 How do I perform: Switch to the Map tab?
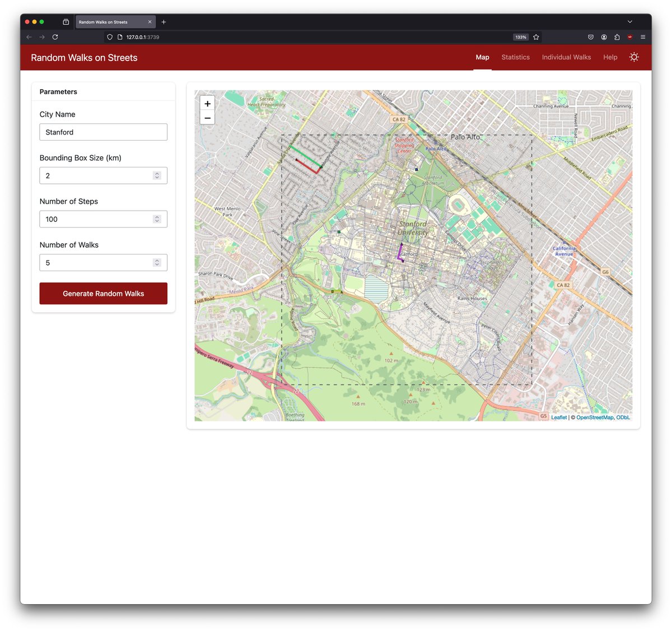point(482,57)
